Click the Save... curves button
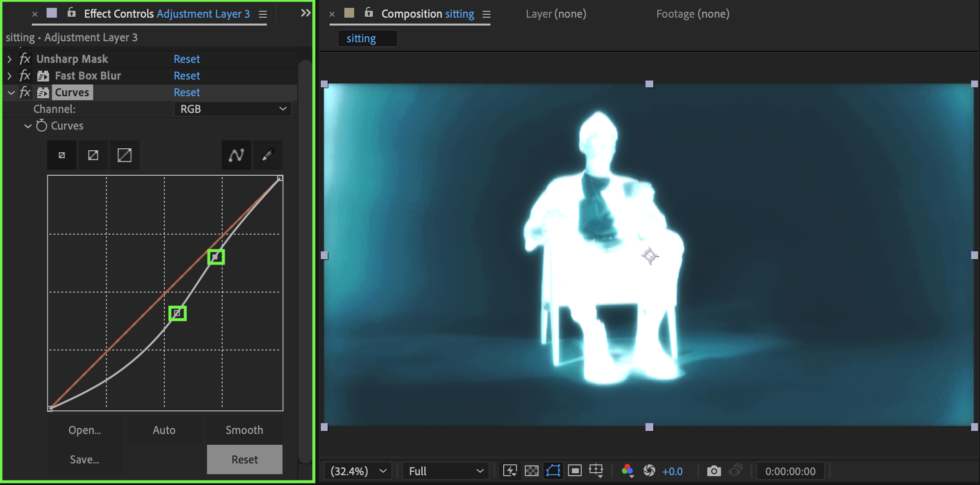Screen dimensions: 980x485 coord(85,459)
